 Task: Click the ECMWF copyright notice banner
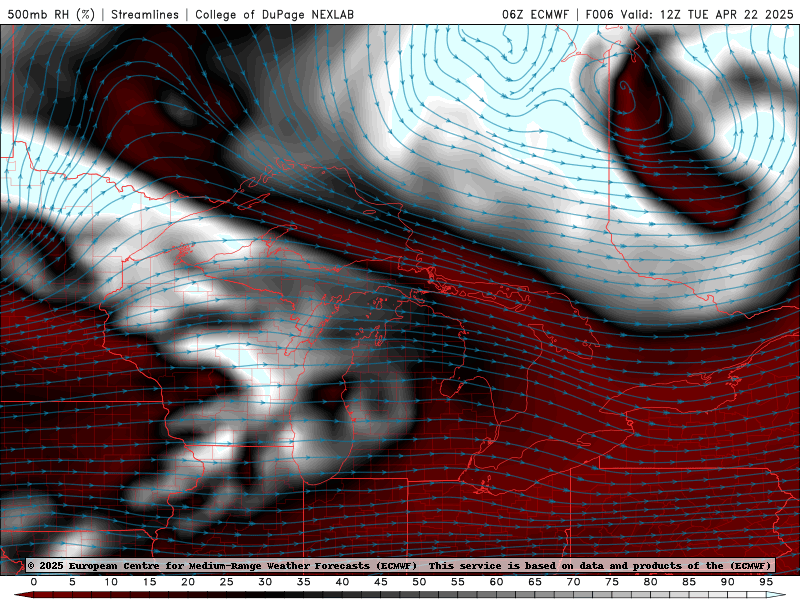click(400, 565)
